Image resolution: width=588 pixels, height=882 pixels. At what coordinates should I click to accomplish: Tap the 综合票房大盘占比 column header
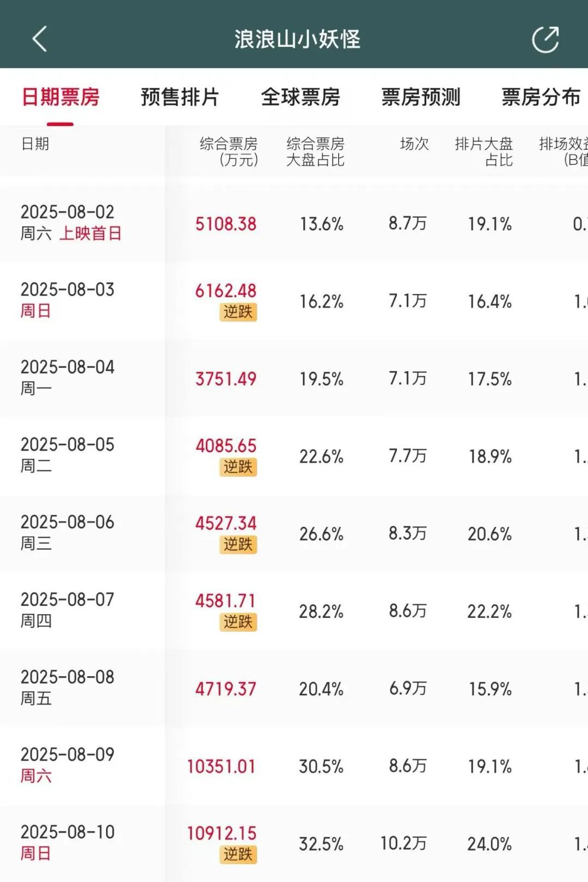(315, 151)
